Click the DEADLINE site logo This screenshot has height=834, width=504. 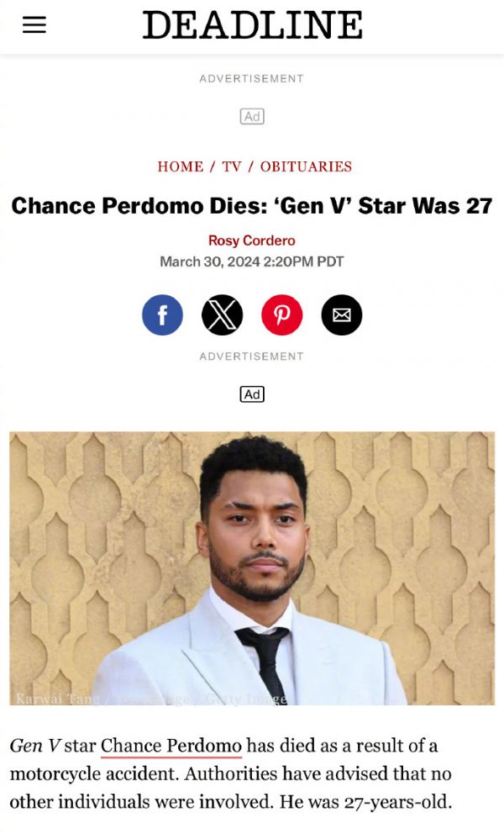[x=253, y=25]
